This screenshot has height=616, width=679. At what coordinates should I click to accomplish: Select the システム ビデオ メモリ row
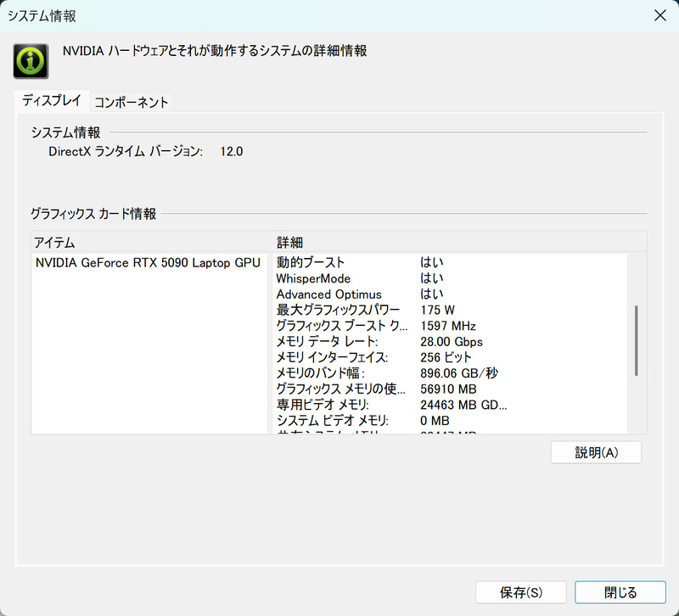coord(451,421)
